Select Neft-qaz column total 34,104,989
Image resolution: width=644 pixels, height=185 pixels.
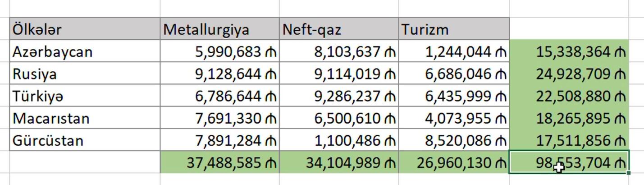(x=339, y=162)
